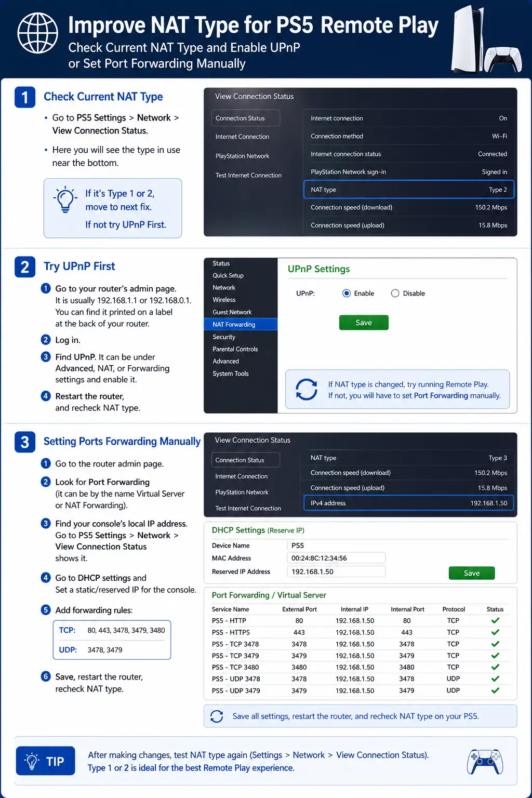Click the refresh icon beside Save all settings note

pyautogui.click(x=217, y=716)
